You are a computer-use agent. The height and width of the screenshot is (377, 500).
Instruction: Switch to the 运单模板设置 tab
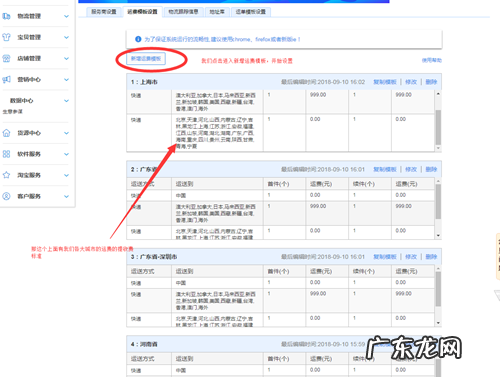pyautogui.click(x=251, y=12)
